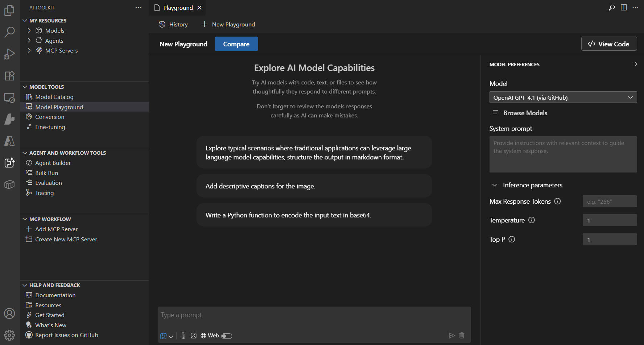Open the Conversion tool

point(49,117)
